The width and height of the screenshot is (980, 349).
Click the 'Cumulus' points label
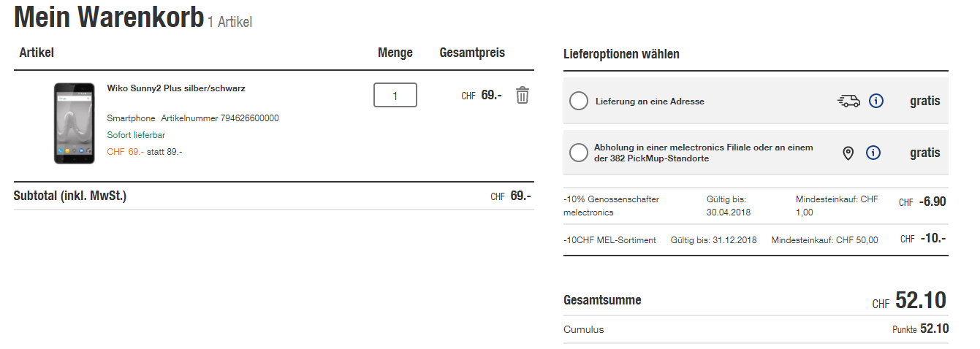pyautogui.click(x=583, y=329)
